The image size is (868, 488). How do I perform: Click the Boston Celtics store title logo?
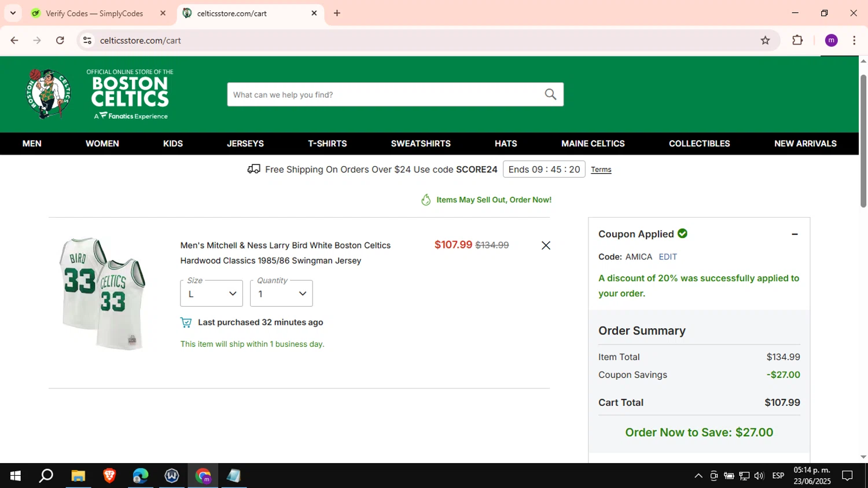(x=130, y=94)
